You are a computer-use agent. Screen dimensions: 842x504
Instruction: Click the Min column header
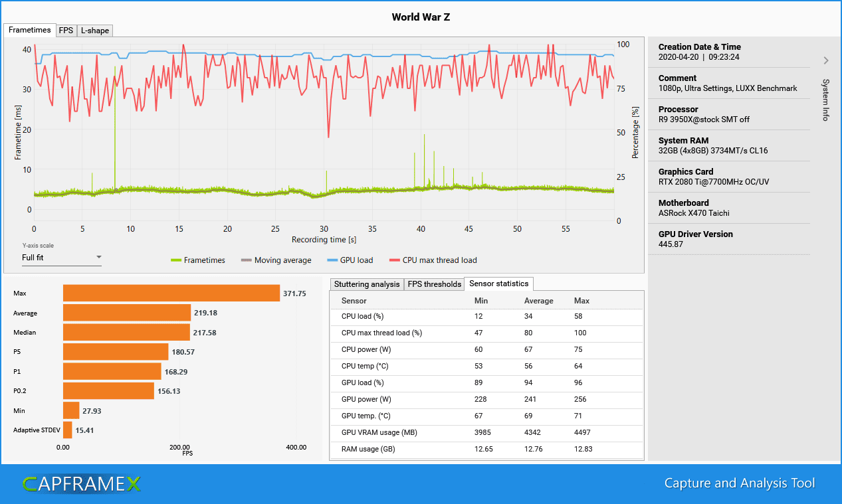point(481,301)
